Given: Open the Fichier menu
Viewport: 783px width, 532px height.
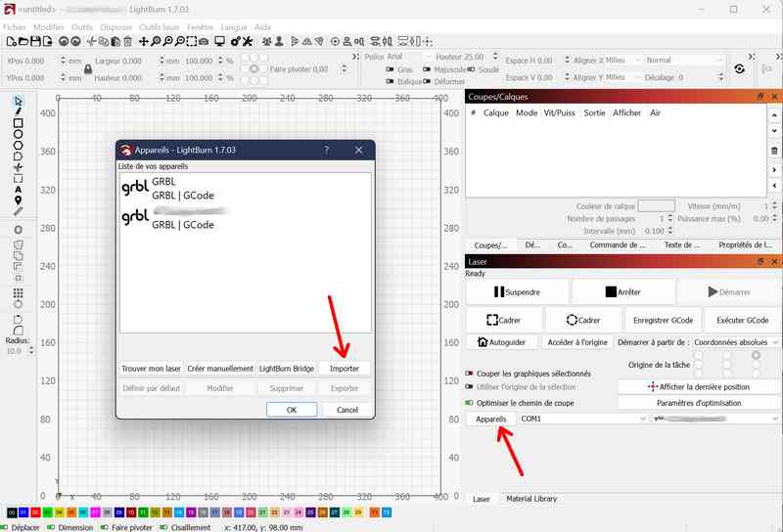Looking at the screenshot, I should pyautogui.click(x=14, y=27).
